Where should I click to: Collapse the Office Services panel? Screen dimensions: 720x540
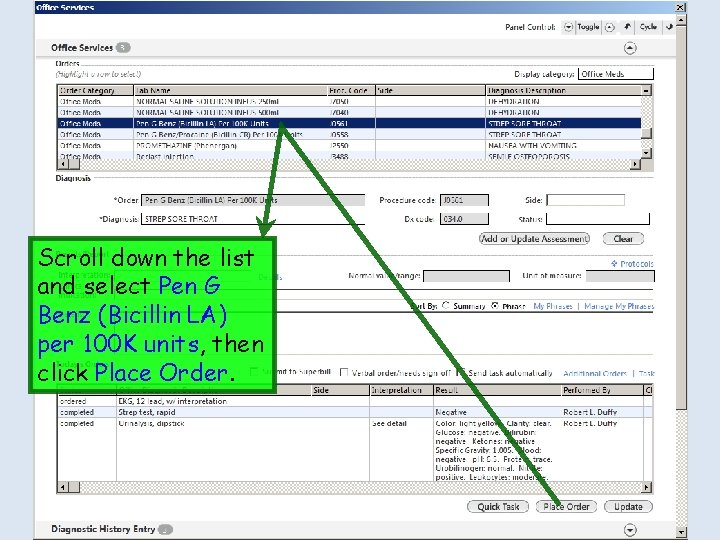coord(630,48)
